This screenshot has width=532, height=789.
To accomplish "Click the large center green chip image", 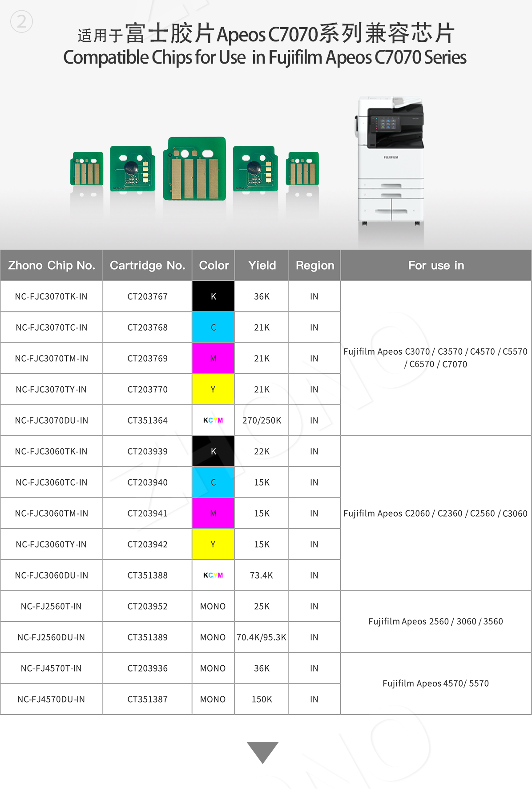I will [195, 169].
